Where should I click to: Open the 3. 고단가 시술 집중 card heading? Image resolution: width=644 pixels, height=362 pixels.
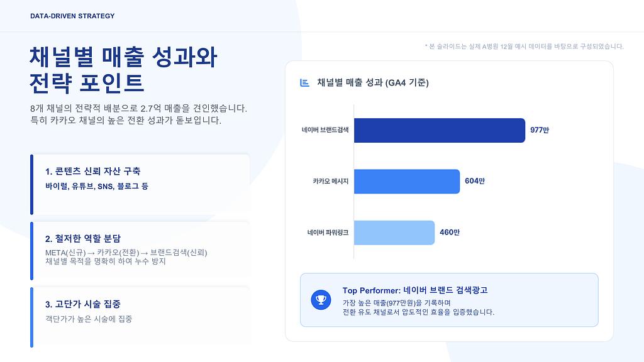[x=83, y=304]
